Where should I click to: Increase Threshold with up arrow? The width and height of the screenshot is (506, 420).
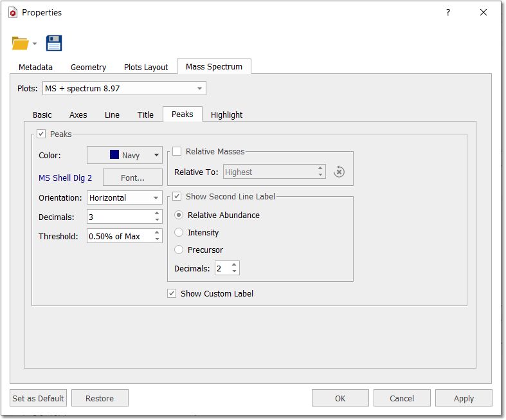[157, 233]
